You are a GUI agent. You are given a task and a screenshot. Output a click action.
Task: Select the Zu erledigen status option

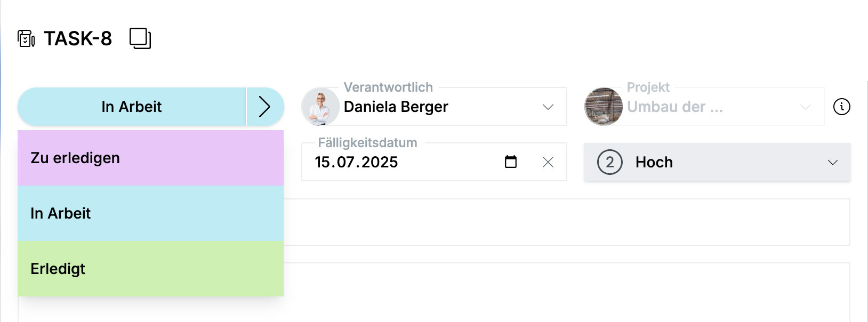150,158
